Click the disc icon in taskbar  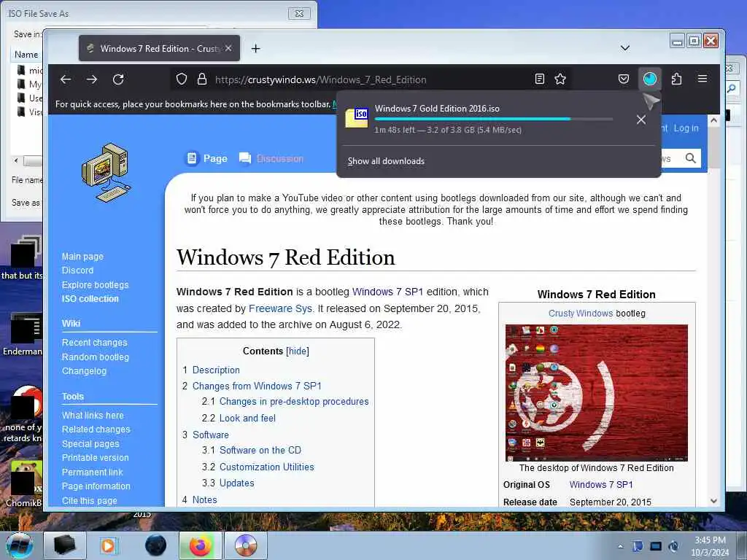pyautogui.click(x=246, y=545)
